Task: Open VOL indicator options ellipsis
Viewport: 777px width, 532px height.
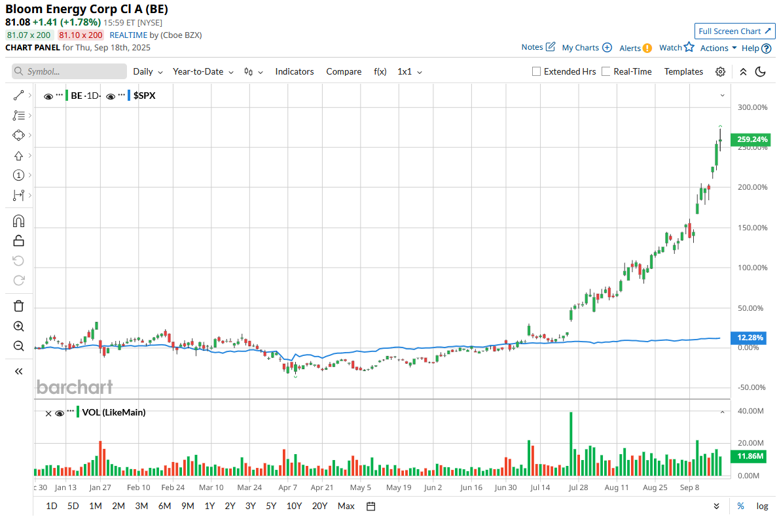Action: coord(71,411)
